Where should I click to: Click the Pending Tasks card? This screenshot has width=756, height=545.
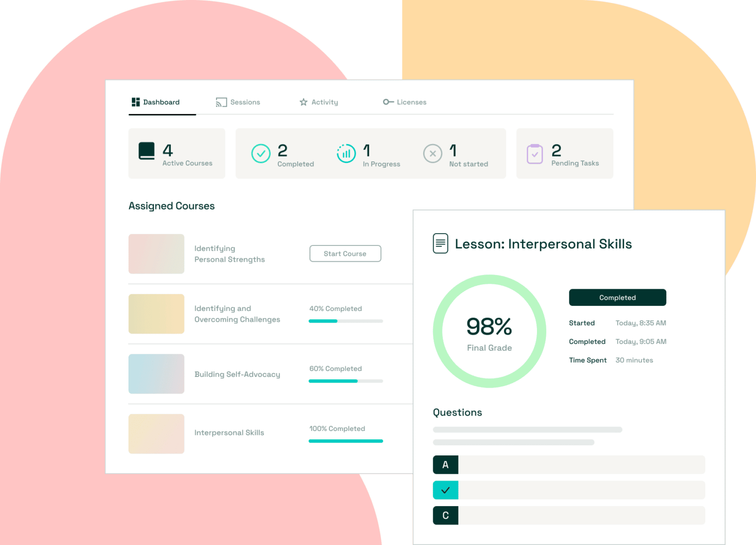click(x=565, y=153)
